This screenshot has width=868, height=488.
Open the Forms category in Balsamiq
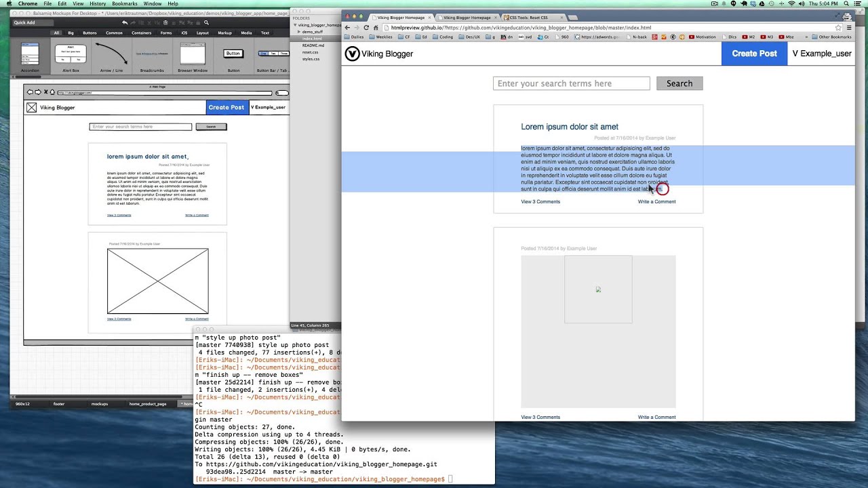[x=166, y=33]
